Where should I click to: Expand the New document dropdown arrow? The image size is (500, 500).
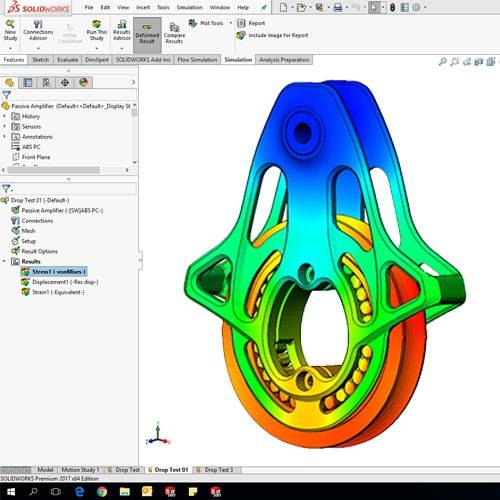click(292, 7)
